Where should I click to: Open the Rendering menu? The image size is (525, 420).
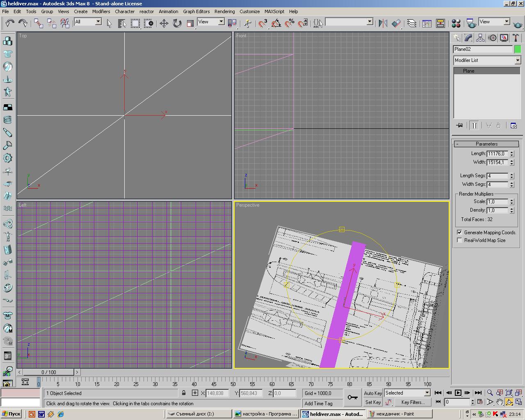pyautogui.click(x=224, y=11)
